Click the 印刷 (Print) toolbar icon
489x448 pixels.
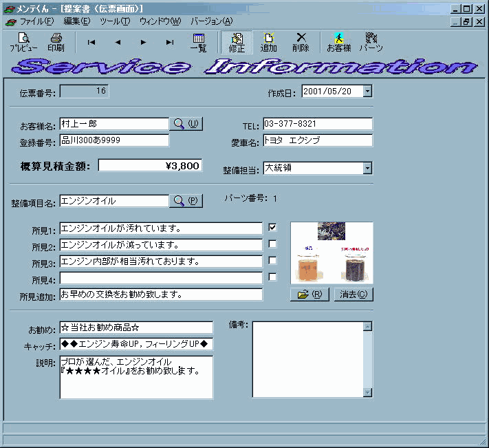[56, 42]
